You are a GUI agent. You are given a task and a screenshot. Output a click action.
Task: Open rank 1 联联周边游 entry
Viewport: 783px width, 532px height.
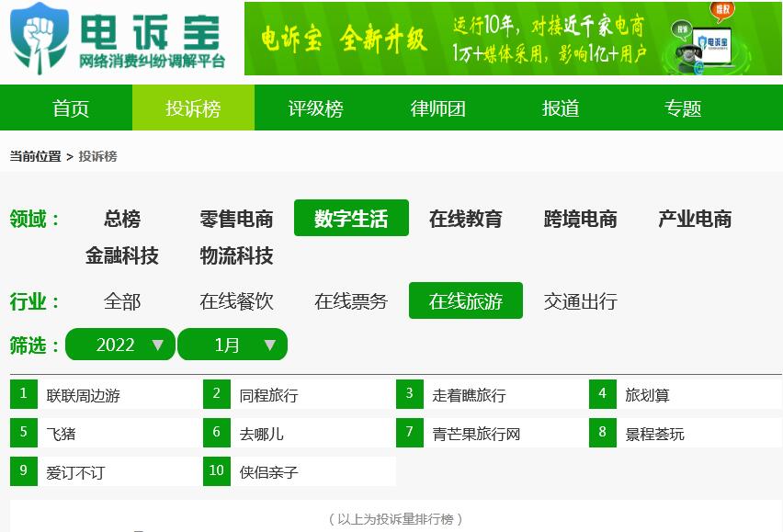pos(84,395)
